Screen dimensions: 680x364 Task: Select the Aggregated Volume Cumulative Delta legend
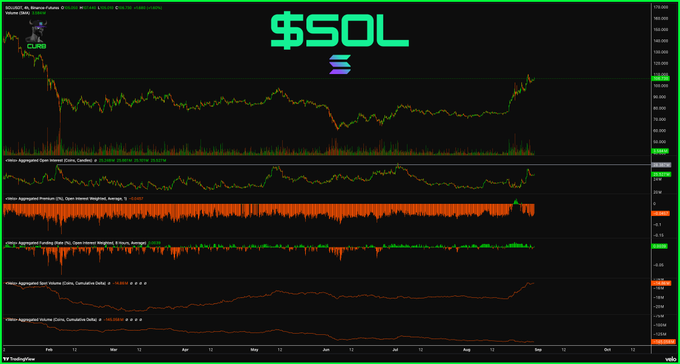[x=50, y=319]
